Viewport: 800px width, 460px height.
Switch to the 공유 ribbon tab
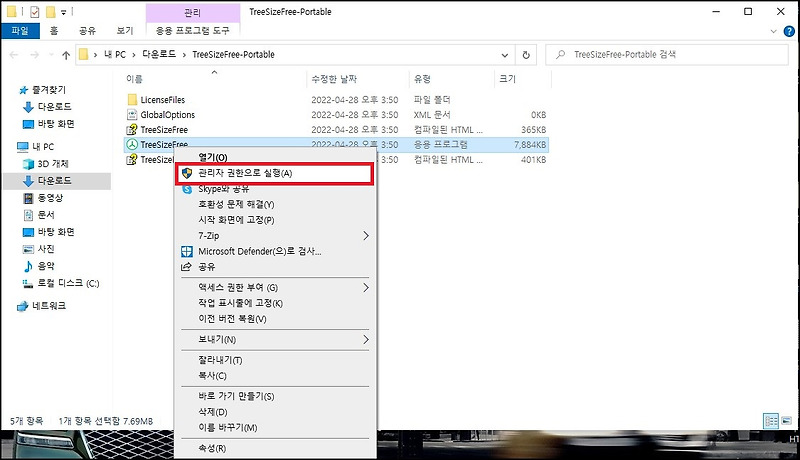(87, 31)
